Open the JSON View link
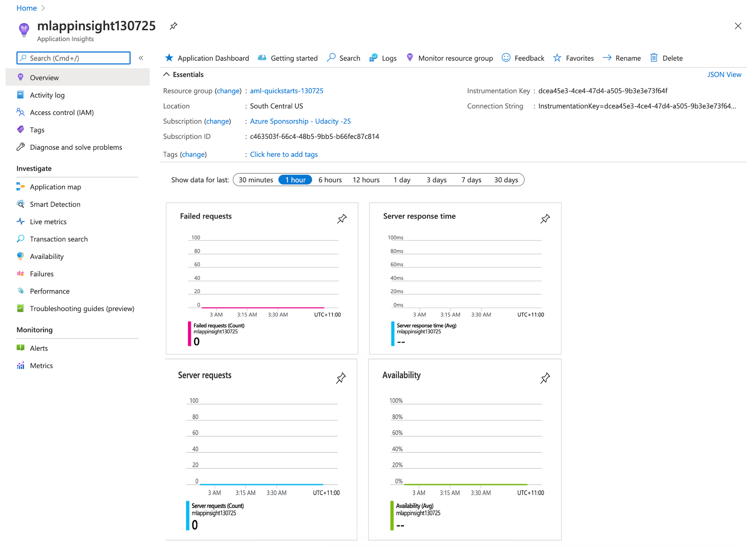This screenshot has height=548, width=756. (724, 74)
